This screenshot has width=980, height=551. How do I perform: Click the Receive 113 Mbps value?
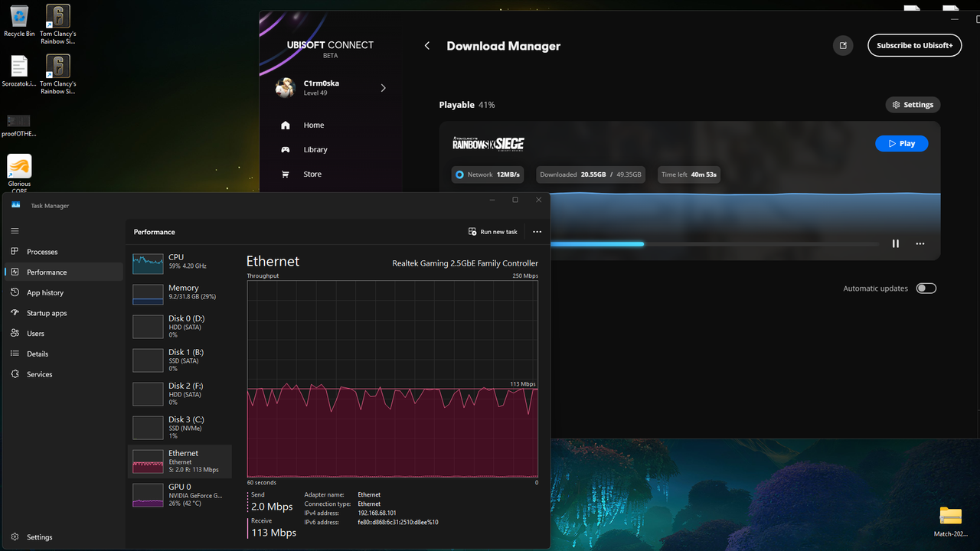pyautogui.click(x=273, y=533)
